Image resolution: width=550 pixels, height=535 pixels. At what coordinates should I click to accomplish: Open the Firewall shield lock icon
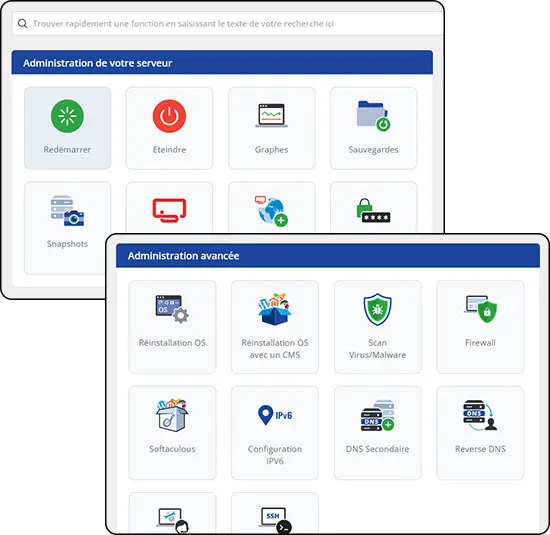point(480,309)
